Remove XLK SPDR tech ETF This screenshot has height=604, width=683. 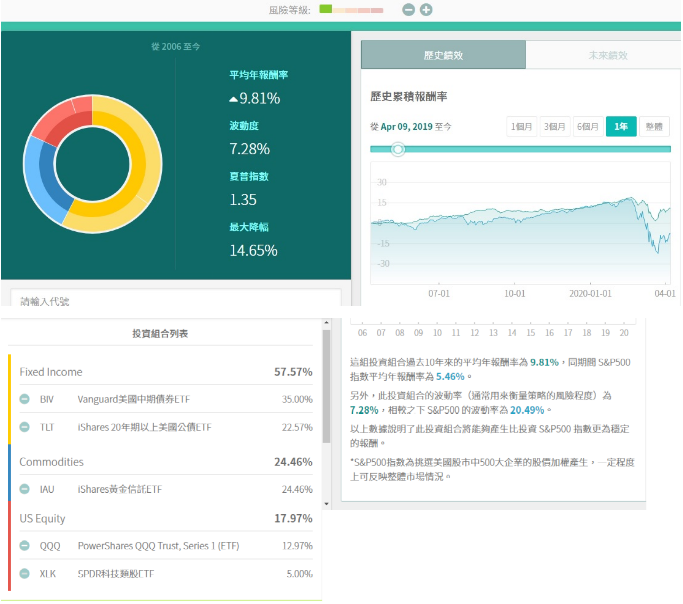[24, 574]
